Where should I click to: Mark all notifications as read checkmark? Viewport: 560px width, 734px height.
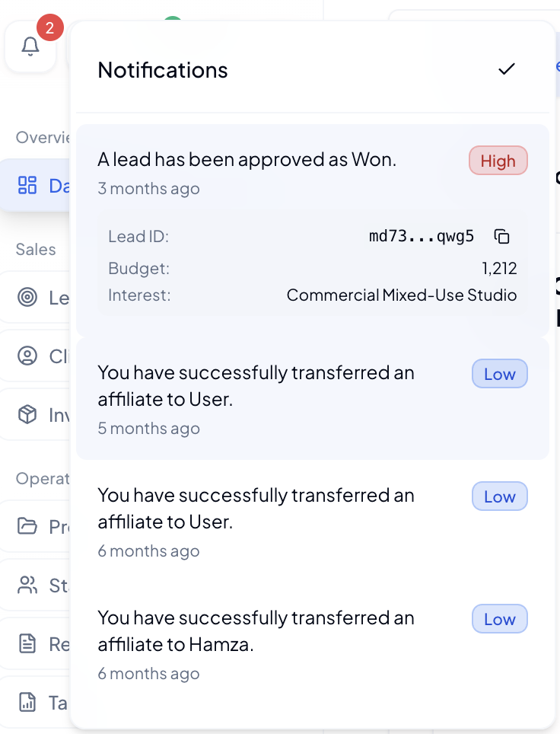[x=507, y=69]
